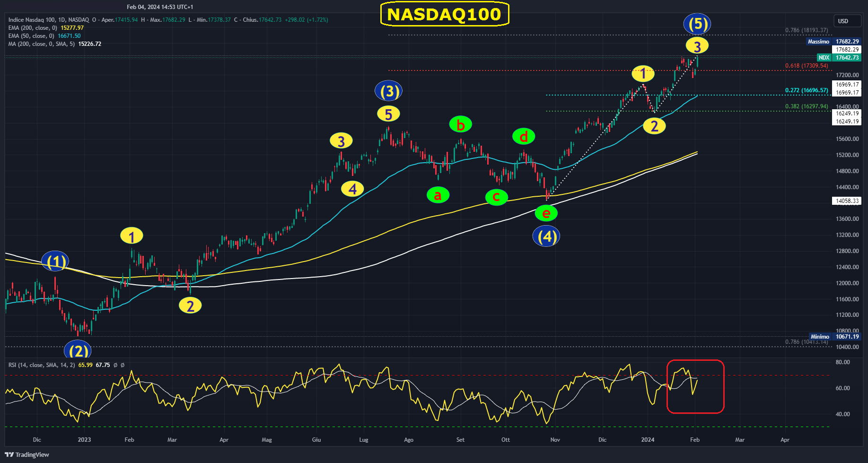The image size is (868, 463).
Task: Click the RSI 40.00 scale value
Action: 843,414
